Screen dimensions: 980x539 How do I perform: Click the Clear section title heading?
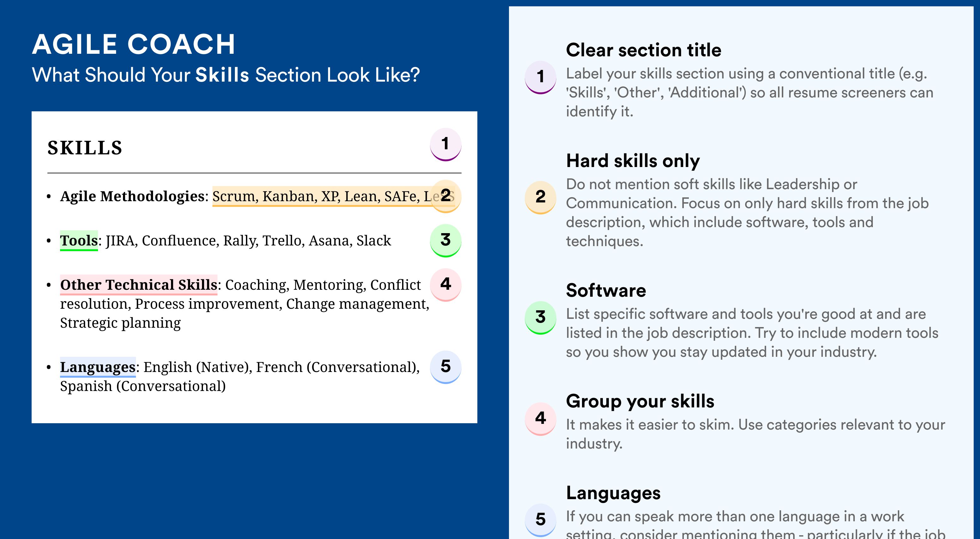(x=644, y=50)
